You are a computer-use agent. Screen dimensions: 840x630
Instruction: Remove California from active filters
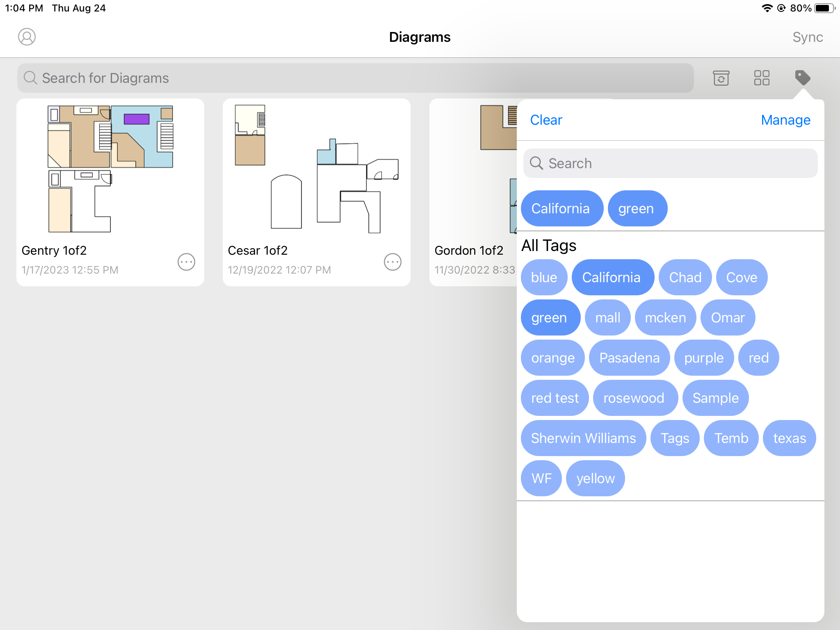[562, 208]
